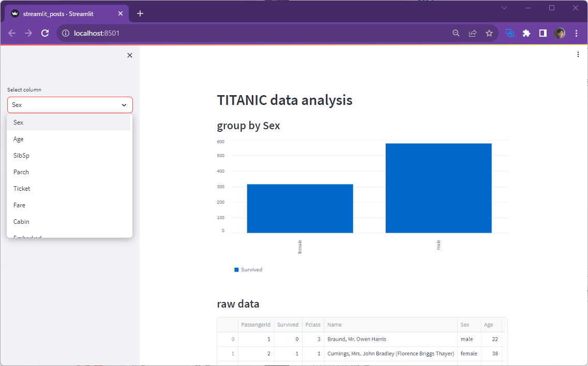Image resolution: width=588 pixels, height=366 pixels.
Task: Click the side panel icon in the toolbar
Action: click(x=542, y=33)
